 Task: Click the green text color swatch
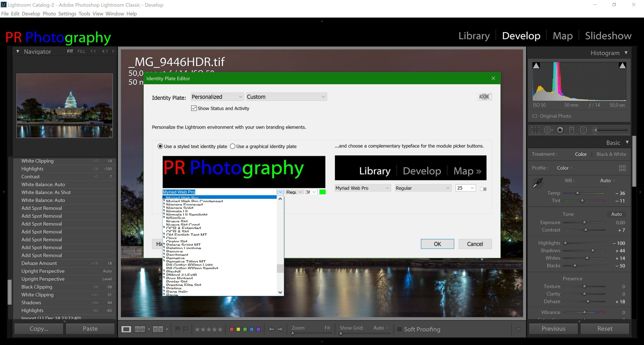coord(322,192)
